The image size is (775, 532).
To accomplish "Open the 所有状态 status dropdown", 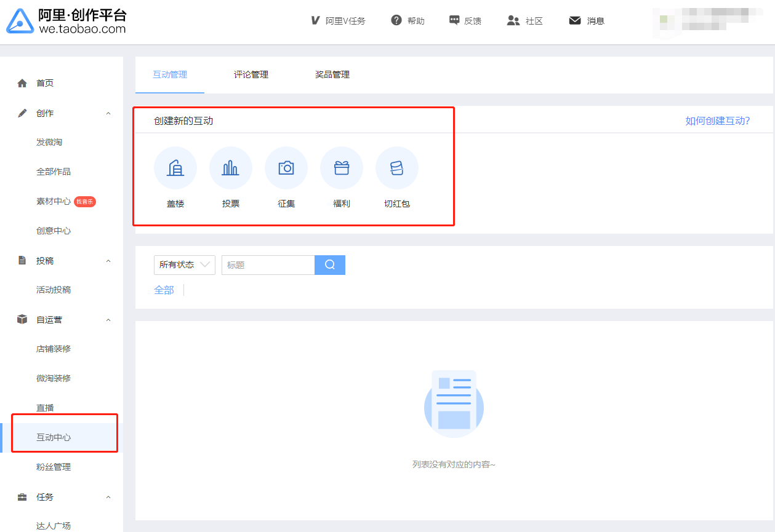I will 185,265.
